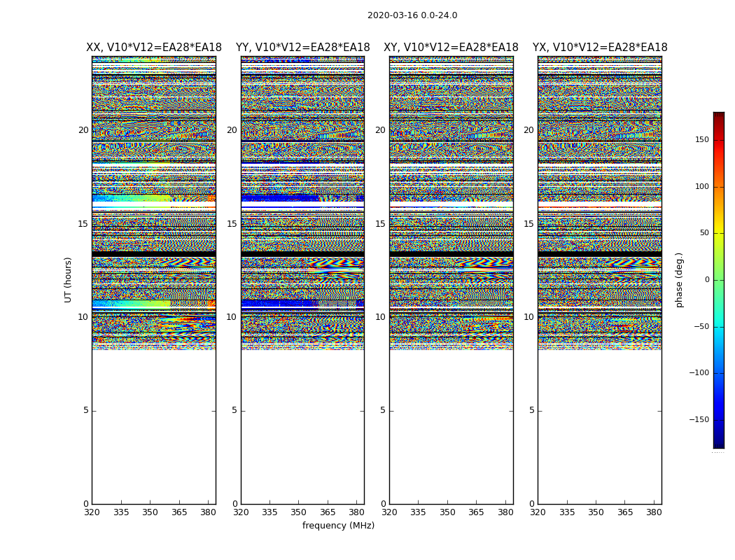The image size is (735, 560).
Task: Click the UT (hours) y-axis label
Action: (68, 279)
